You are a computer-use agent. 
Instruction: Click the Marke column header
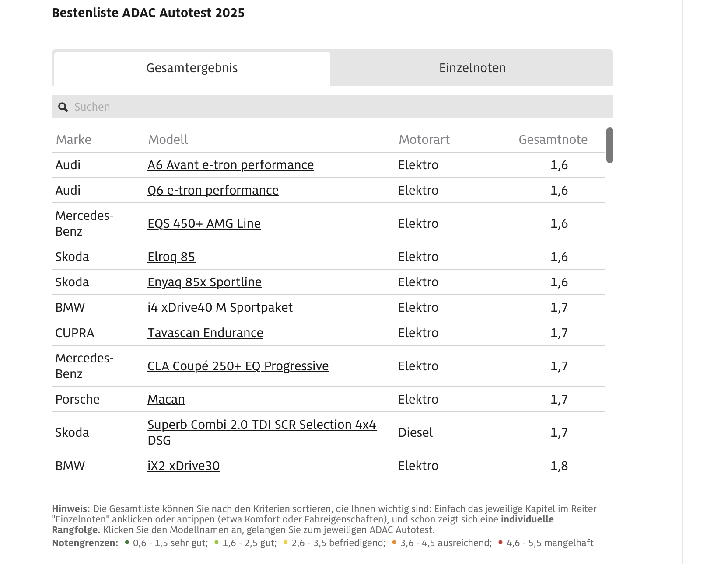point(73,140)
